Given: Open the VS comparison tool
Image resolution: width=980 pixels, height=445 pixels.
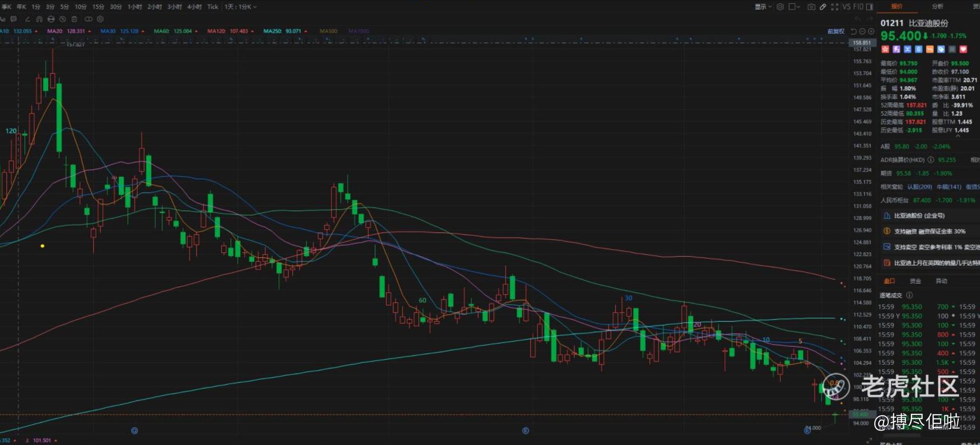Looking at the screenshot, I should [x=846, y=6].
